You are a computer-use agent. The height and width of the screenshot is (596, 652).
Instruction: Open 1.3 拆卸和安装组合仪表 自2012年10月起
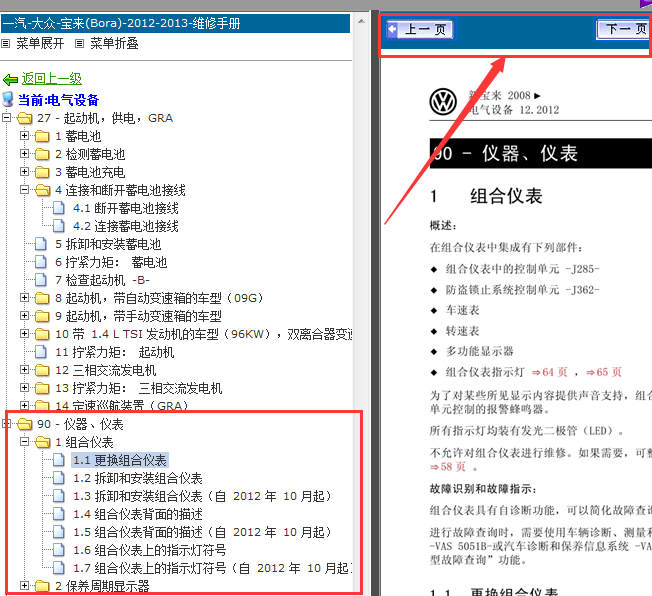[x=202, y=496]
